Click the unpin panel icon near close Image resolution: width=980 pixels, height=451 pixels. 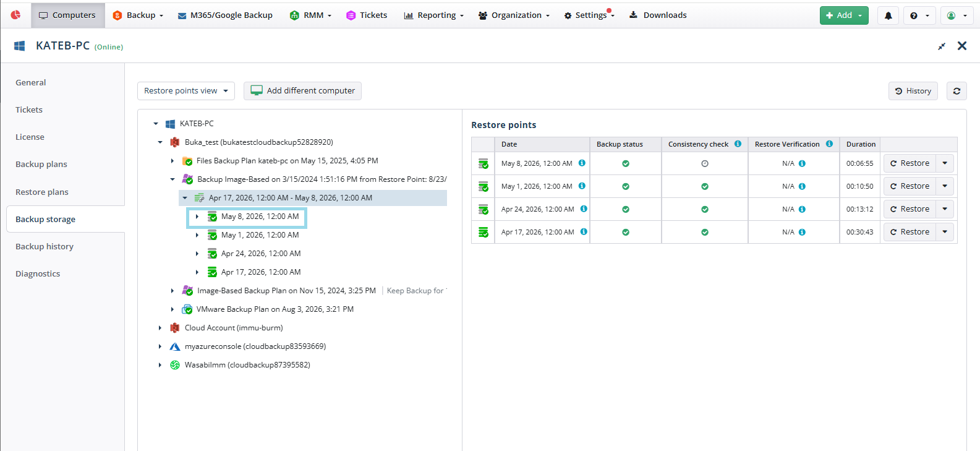942,46
